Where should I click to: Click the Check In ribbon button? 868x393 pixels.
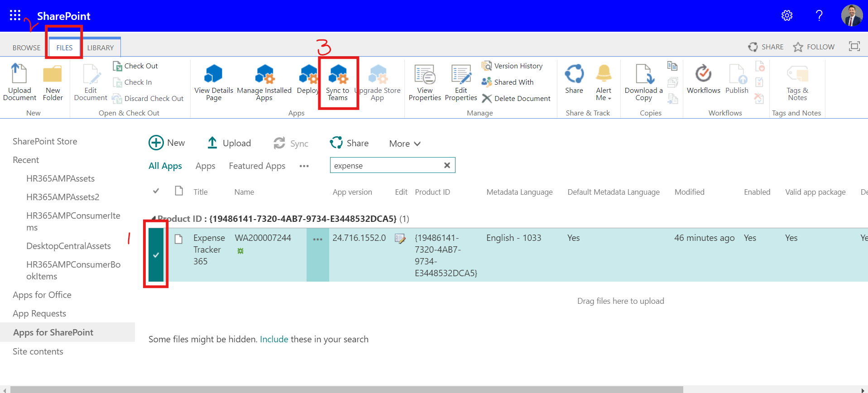[132, 82]
